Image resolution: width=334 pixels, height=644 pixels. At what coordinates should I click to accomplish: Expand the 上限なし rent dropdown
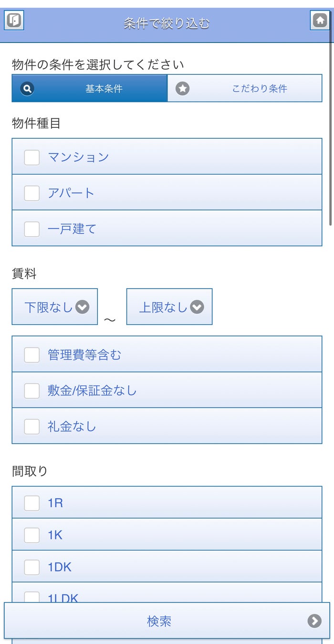(169, 307)
